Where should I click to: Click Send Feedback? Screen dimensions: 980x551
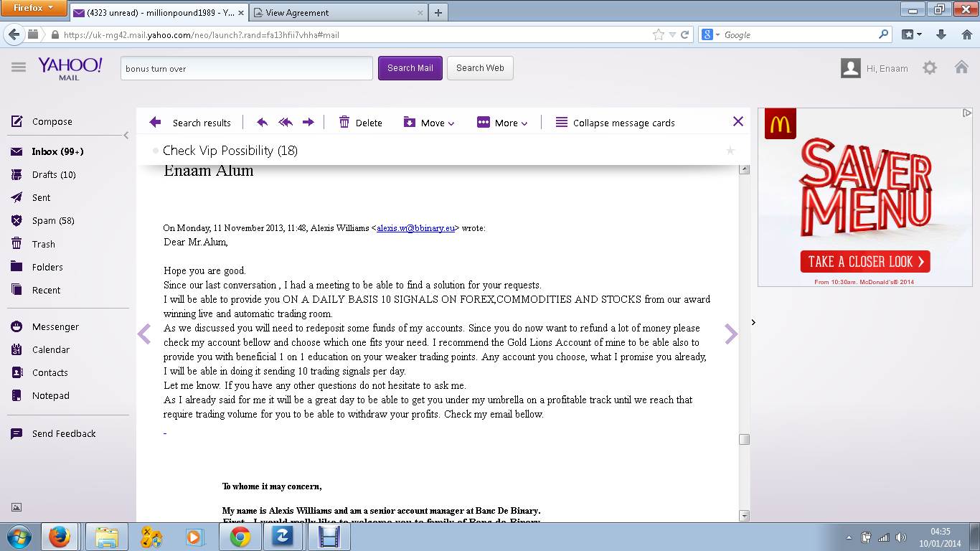[x=53, y=433]
